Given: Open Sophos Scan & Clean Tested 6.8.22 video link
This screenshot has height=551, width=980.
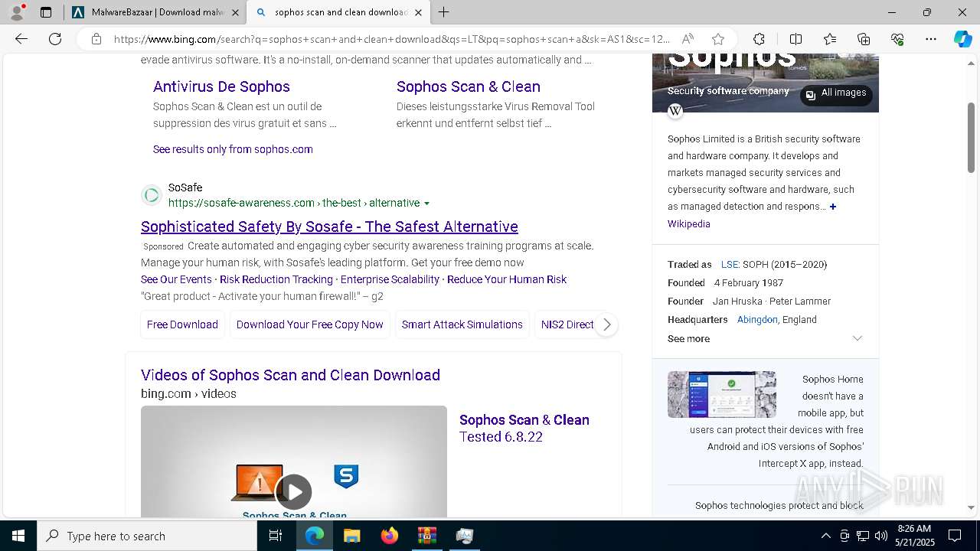Looking at the screenshot, I should [x=524, y=429].
